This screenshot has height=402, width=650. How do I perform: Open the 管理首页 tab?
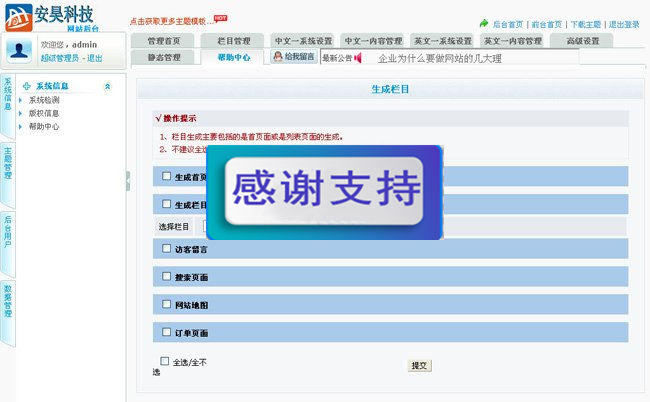(163, 41)
